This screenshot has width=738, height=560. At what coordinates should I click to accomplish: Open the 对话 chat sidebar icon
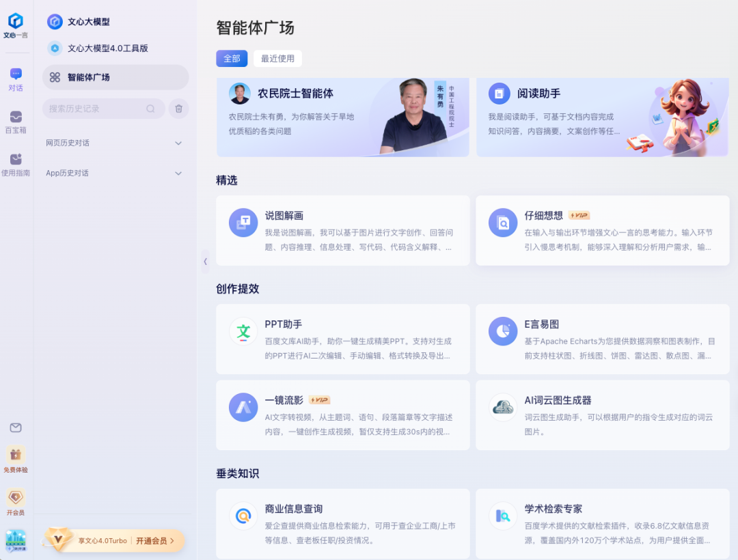16,74
